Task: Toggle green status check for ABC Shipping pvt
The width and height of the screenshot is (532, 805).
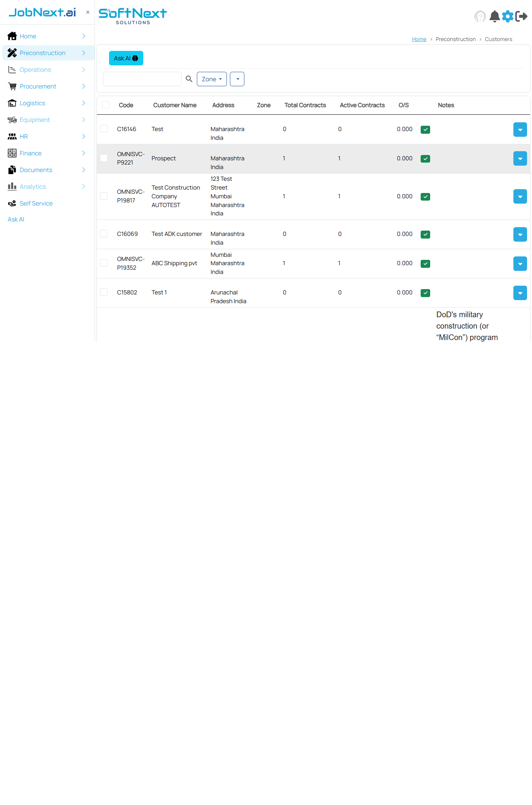Action: coord(425,264)
